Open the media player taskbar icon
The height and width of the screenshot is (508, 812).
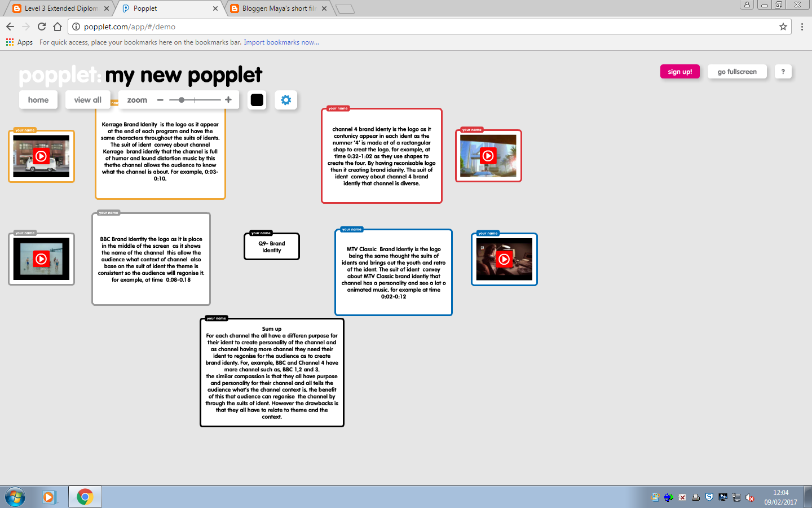point(49,497)
